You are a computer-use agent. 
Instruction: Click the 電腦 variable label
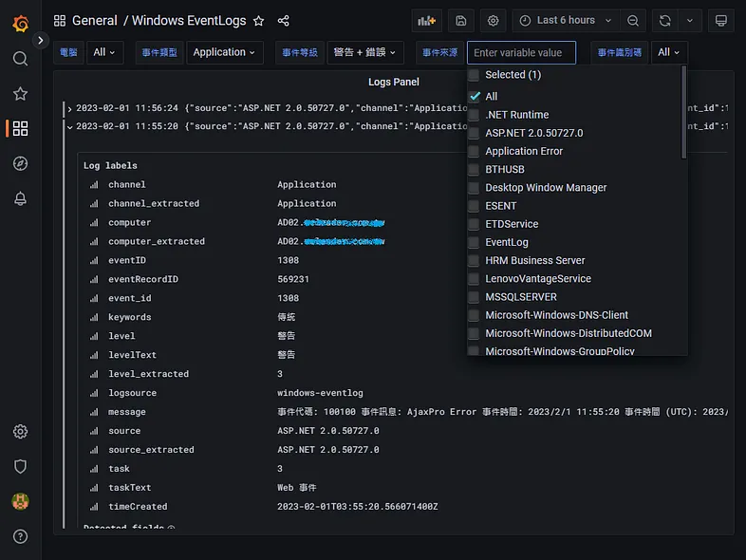click(x=68, y=52)
